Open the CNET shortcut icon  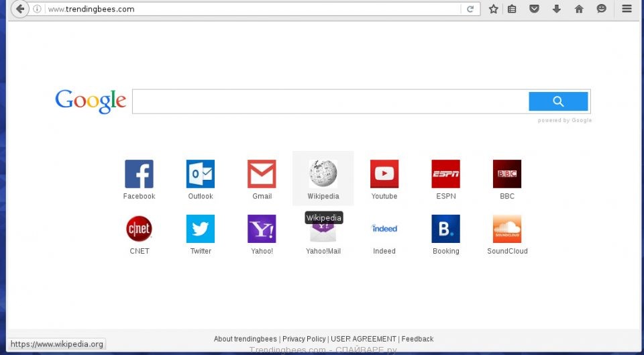(x=139, y=229)
